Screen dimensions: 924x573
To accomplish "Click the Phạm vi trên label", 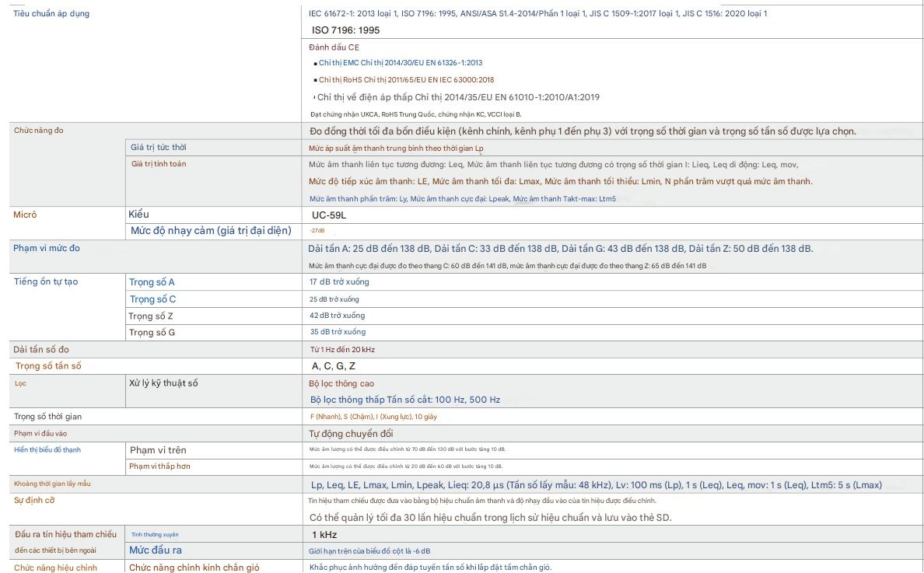I will [x=158, y=450].
